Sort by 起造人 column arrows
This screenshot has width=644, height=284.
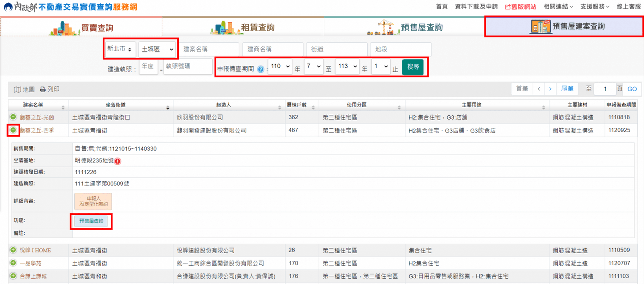pos(281,107)
